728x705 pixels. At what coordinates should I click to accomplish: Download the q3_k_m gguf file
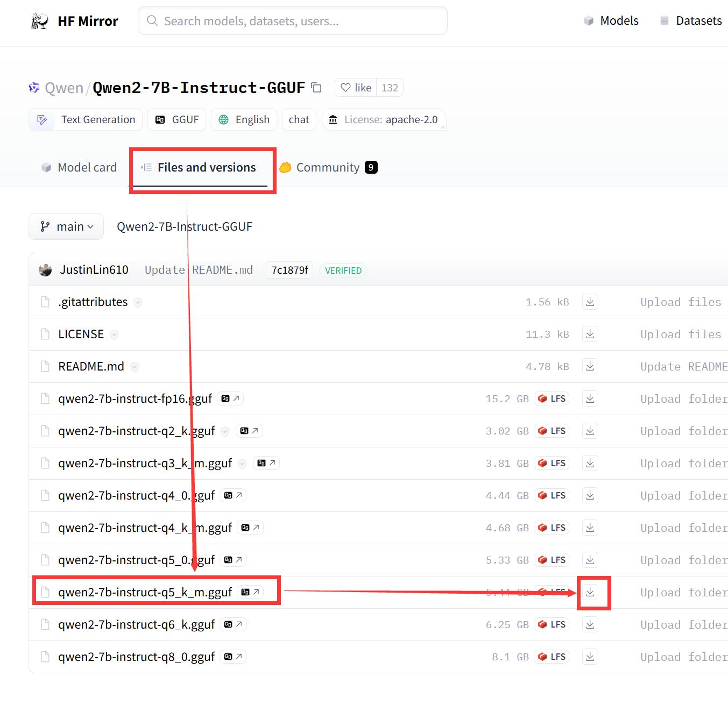(x=590, y=463)
